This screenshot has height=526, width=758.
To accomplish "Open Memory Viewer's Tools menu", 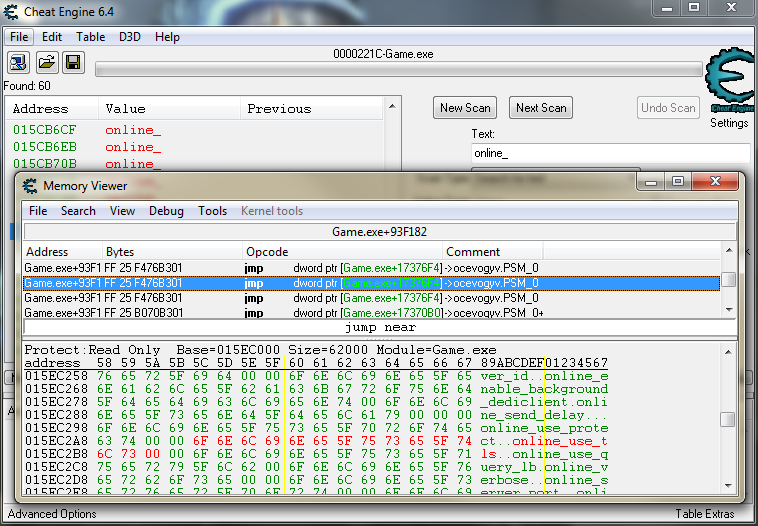I will pos(212,211).
